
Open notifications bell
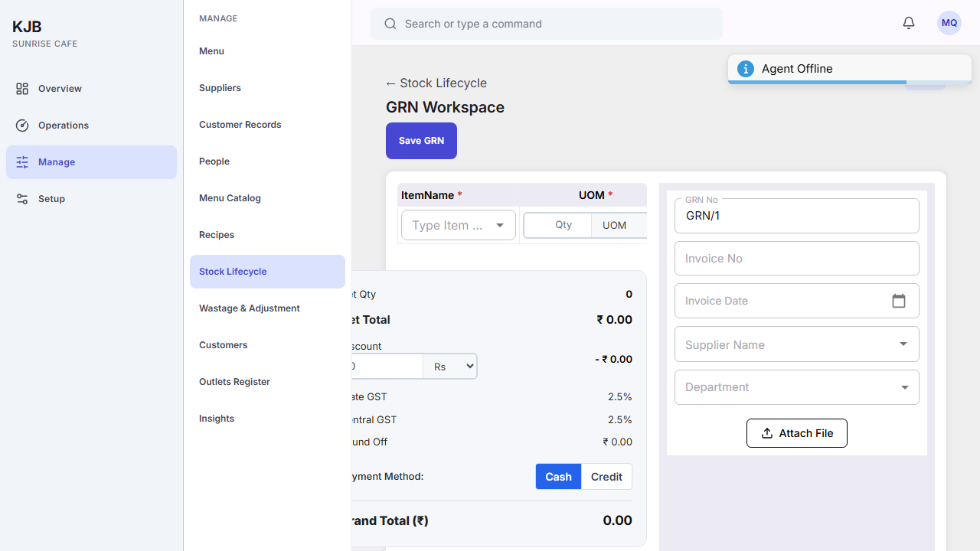point(909,23)
